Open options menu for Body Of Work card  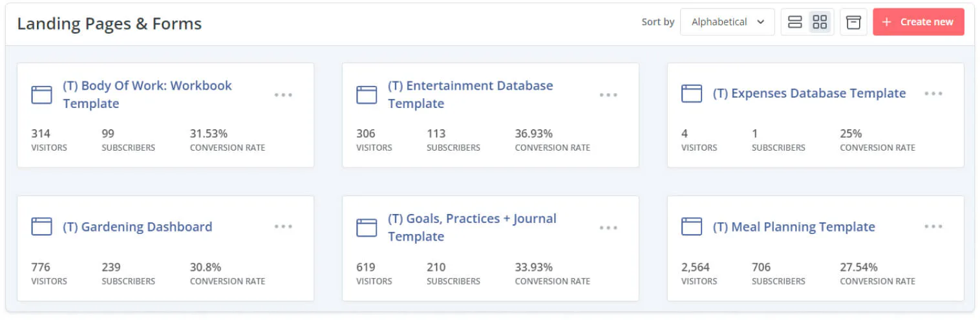point(283,95)
